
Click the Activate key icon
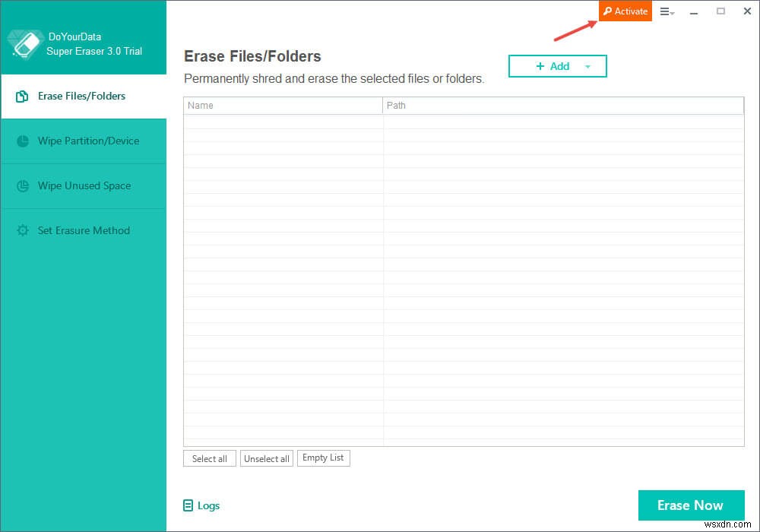(x=608, y=11)
